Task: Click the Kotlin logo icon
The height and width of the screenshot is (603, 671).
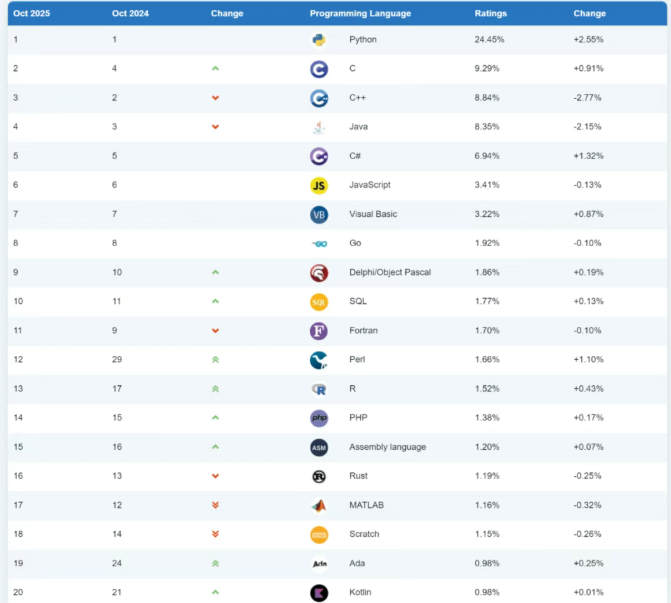Action: pyautogui.click(x=319, y=592)
